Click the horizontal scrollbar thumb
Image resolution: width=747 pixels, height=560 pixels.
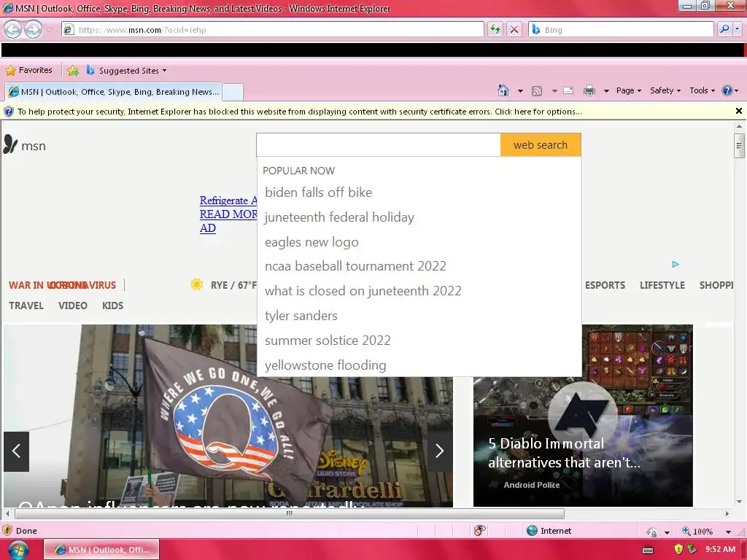(289, 513)
